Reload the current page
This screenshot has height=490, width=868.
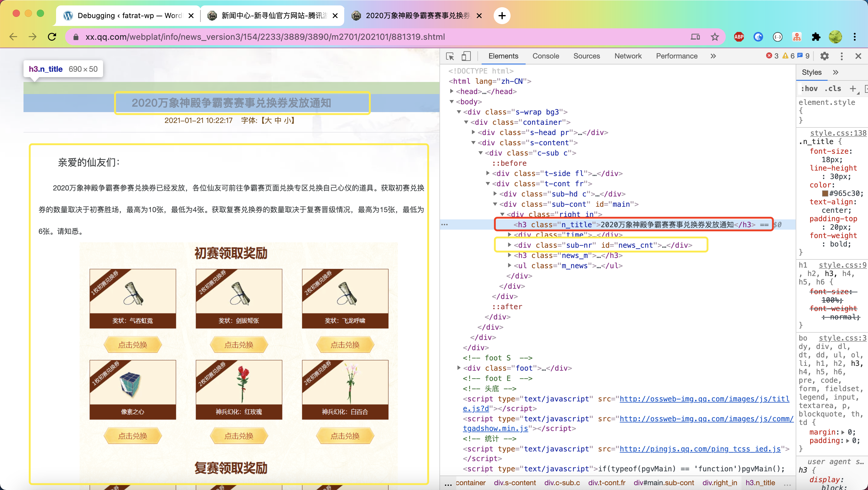(x=52, y=37)
